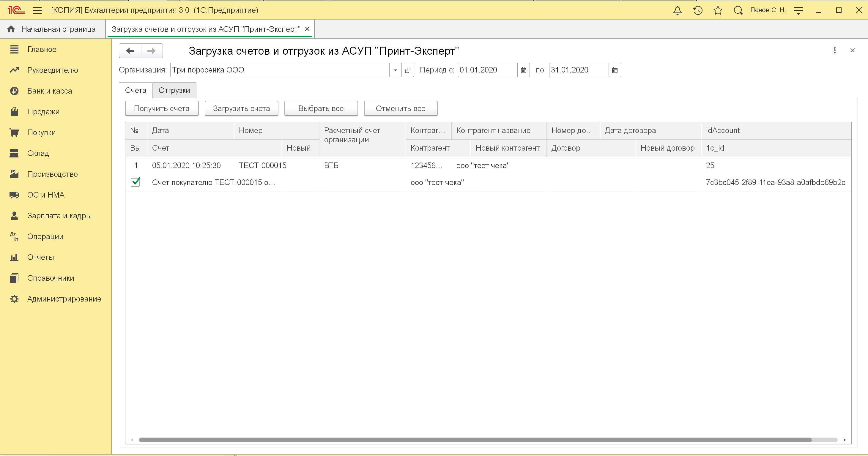Open Руководителю section
The width and height of the screenshot is (868, 456).
tap(53, 70)
